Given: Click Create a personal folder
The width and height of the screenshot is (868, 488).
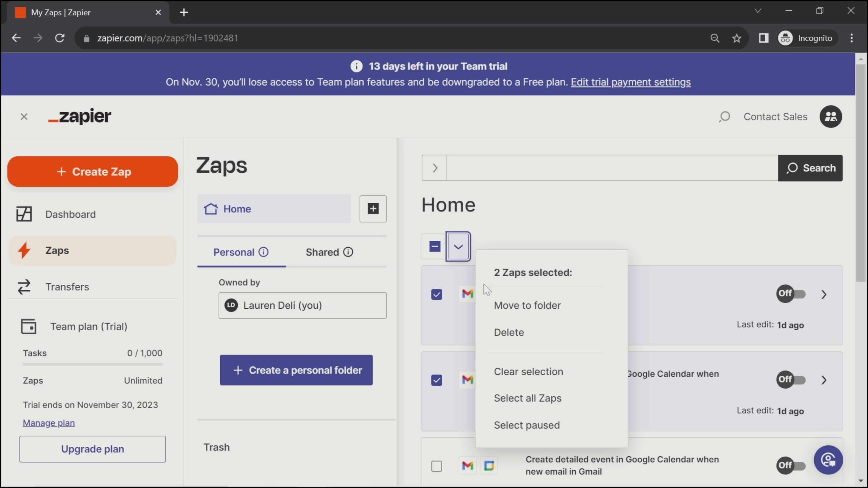Looking at the screenshot, I should pos(296,370).
